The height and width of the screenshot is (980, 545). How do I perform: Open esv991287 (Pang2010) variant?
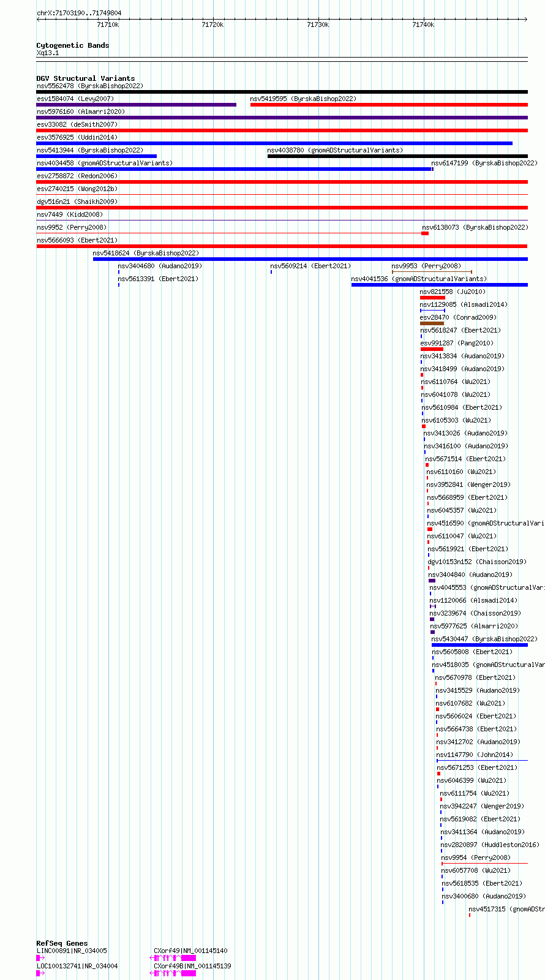click(x=457, y=343)
